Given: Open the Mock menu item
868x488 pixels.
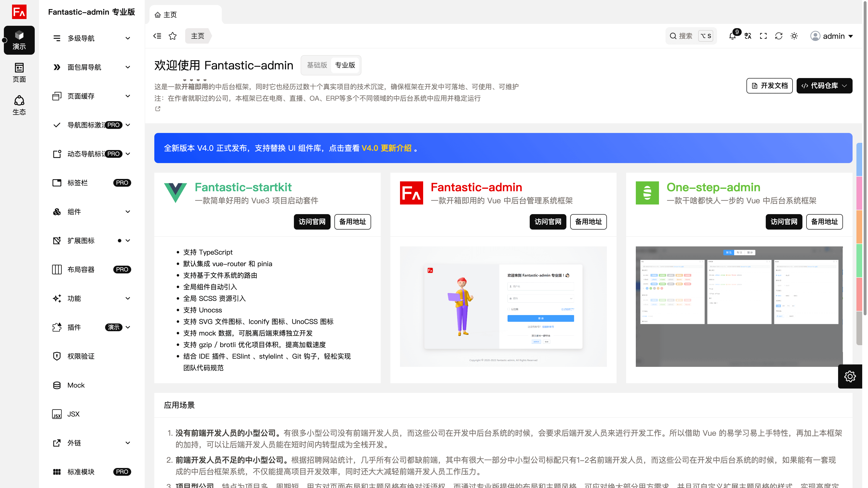Looking at the screenshot, I should pos(92,385).
